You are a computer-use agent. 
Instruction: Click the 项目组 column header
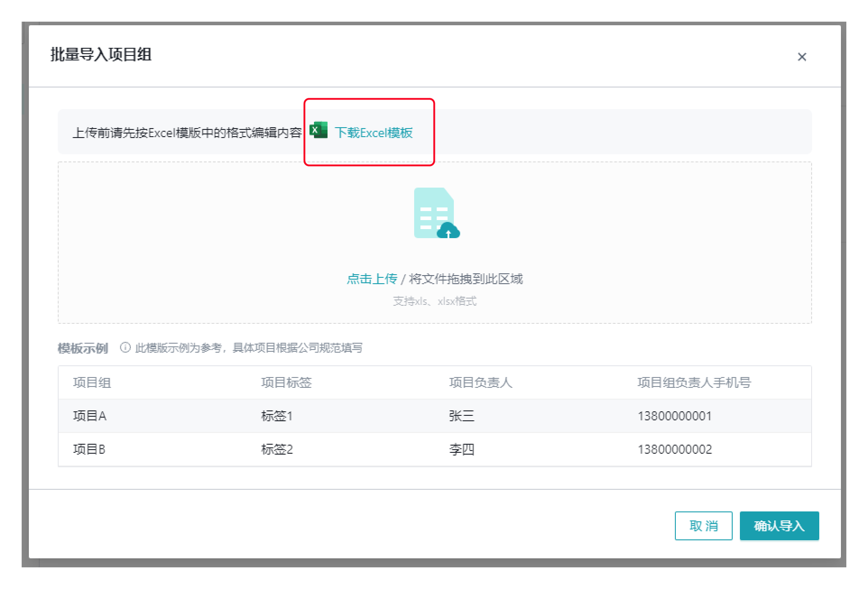coord(92,382)
